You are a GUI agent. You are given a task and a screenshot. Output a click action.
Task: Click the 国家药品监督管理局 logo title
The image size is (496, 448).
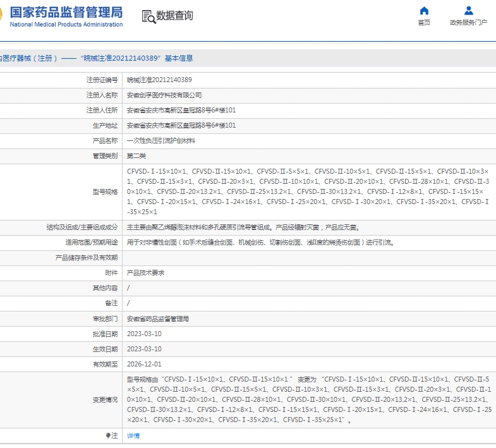tap(66, 13)
